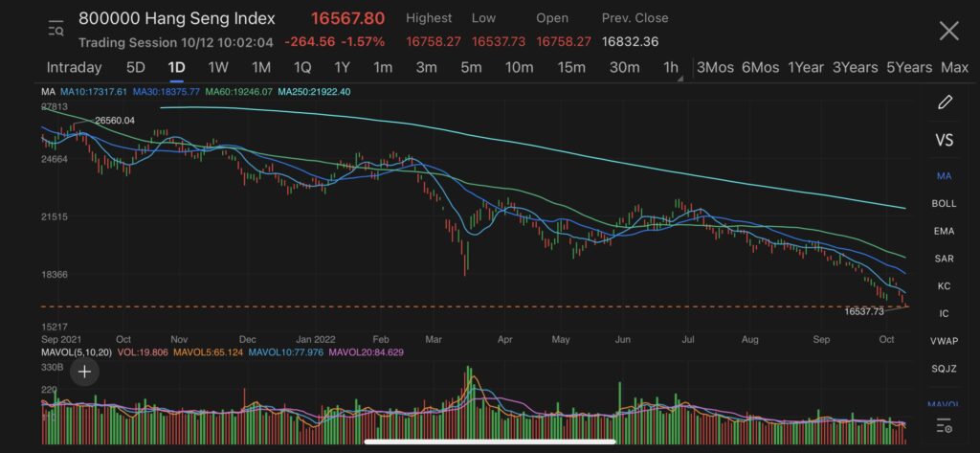This screenshot has width=980, height=453.
Task: Click the MA250:21922.40 legend label
Action: click(x=314, y=92)
